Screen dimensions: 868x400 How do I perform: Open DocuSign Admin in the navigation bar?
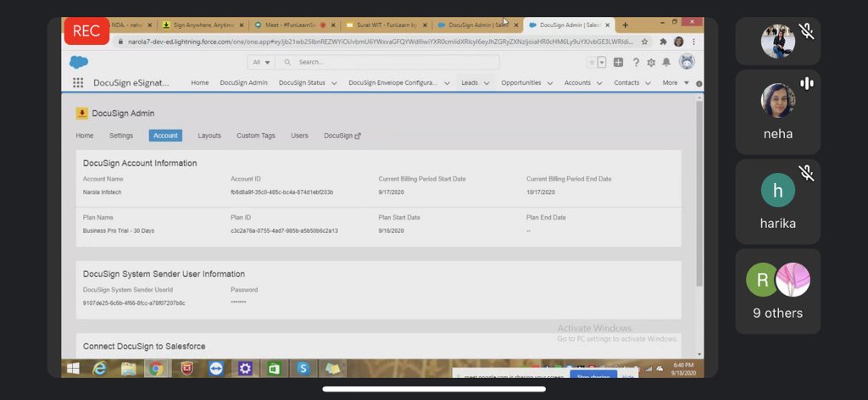point(243,83)
